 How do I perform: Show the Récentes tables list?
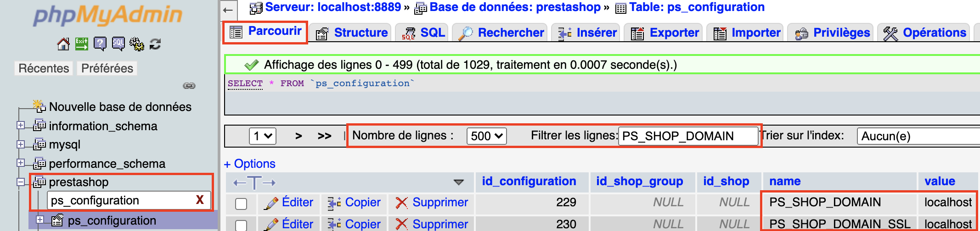coord(44,68)
